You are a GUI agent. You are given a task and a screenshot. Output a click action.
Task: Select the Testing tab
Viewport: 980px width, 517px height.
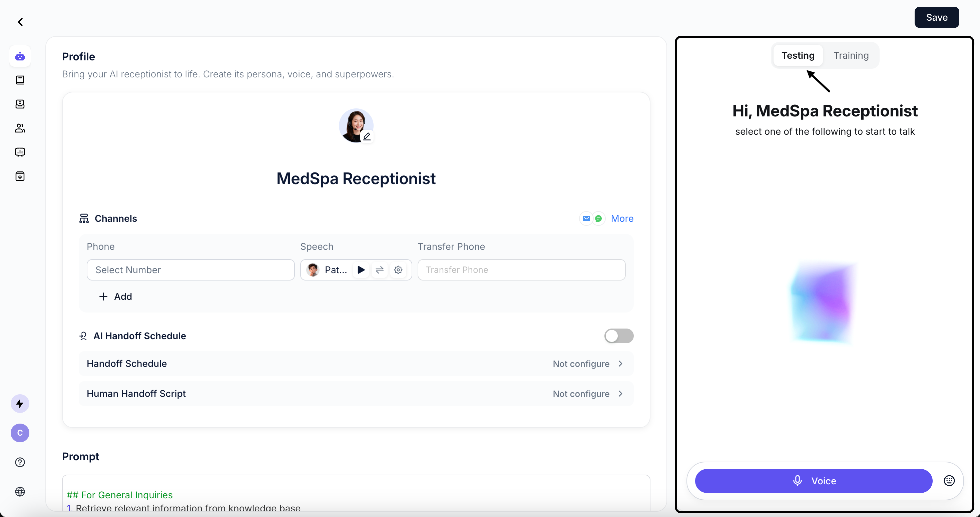pos(798,56)
